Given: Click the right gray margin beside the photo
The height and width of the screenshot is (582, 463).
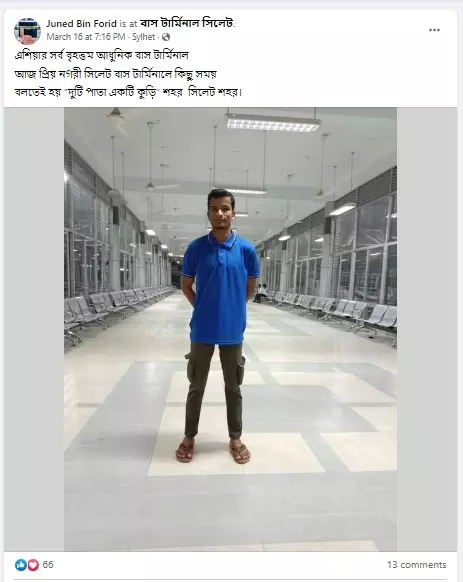Looking at the screenshot, I should tap(427, 329).
